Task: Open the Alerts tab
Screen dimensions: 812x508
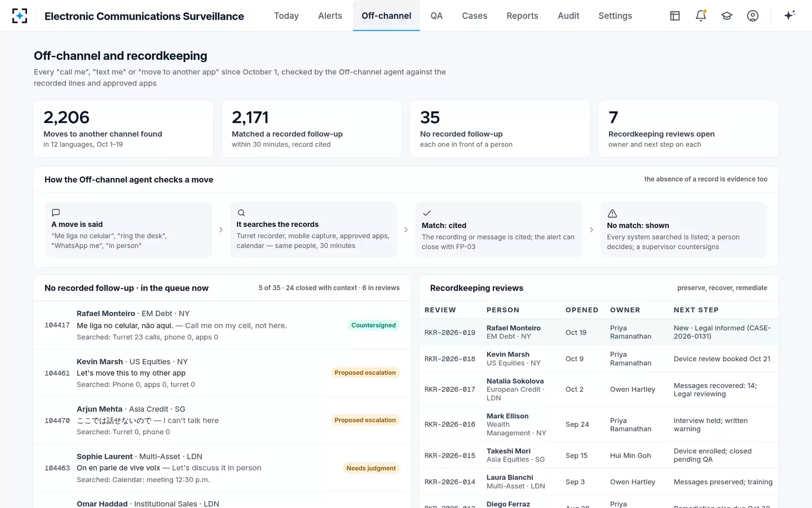Action: point(330,16)
